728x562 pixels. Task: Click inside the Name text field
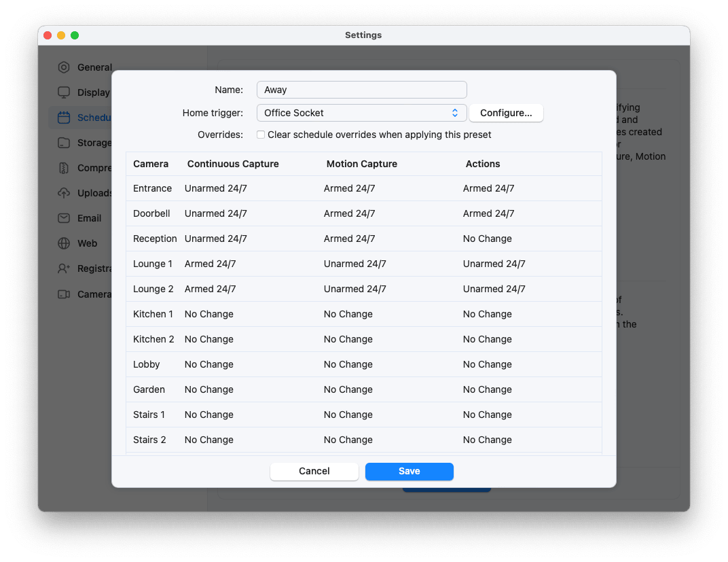click(x=361, y=89)
